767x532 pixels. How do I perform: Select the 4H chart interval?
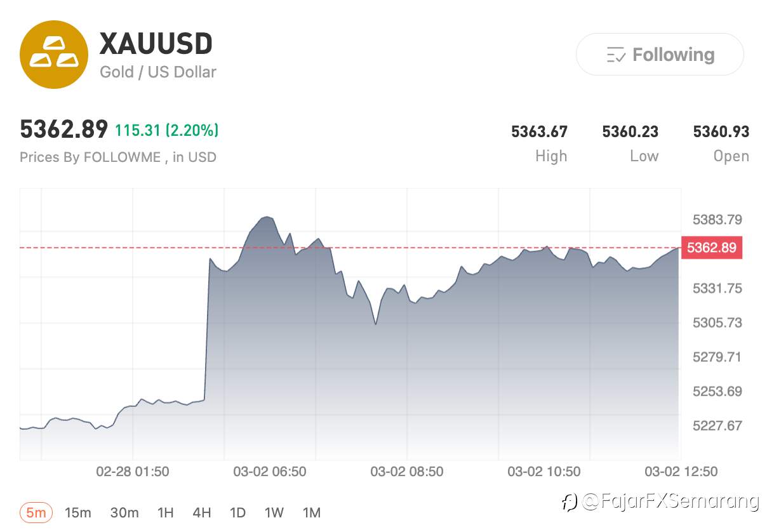tap(202, 512)
